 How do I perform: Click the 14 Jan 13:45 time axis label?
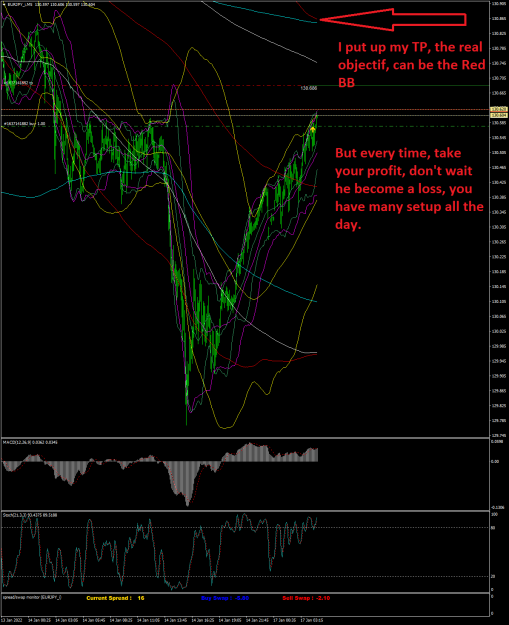pos(174,620)
